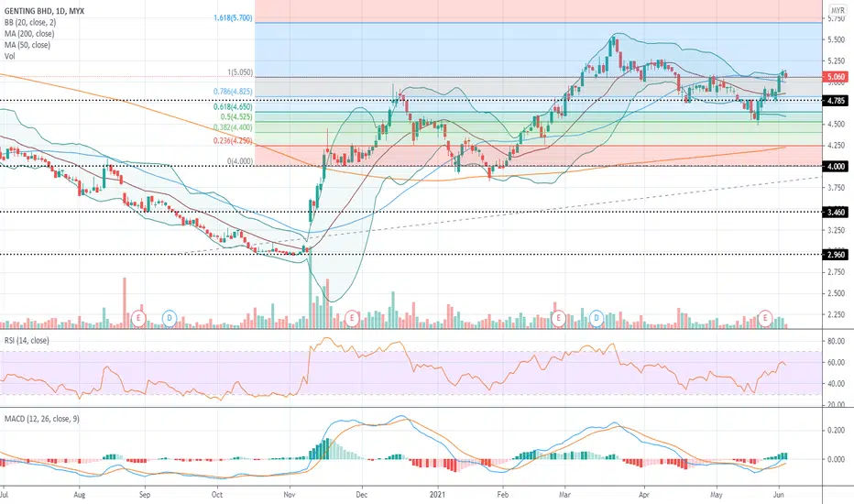Select the MACD (12, 26, close, 9) legend
The width and height of the screenshot is (854, 504).
(x=42, y=419)
